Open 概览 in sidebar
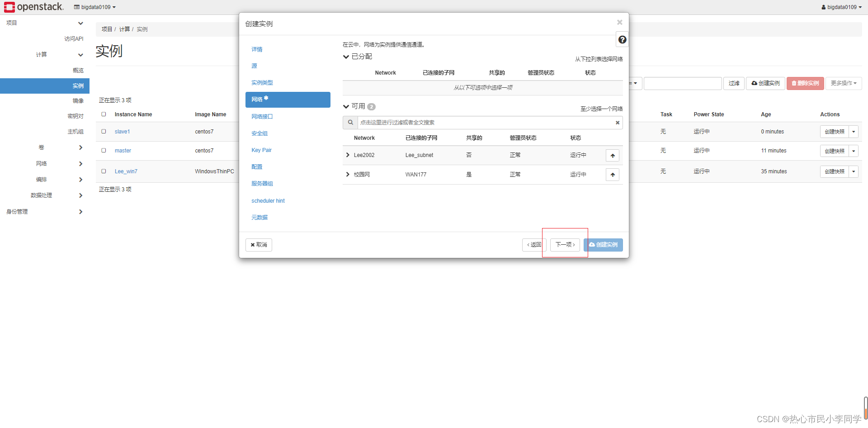The image size is (868, 428). tap(78, 70)
